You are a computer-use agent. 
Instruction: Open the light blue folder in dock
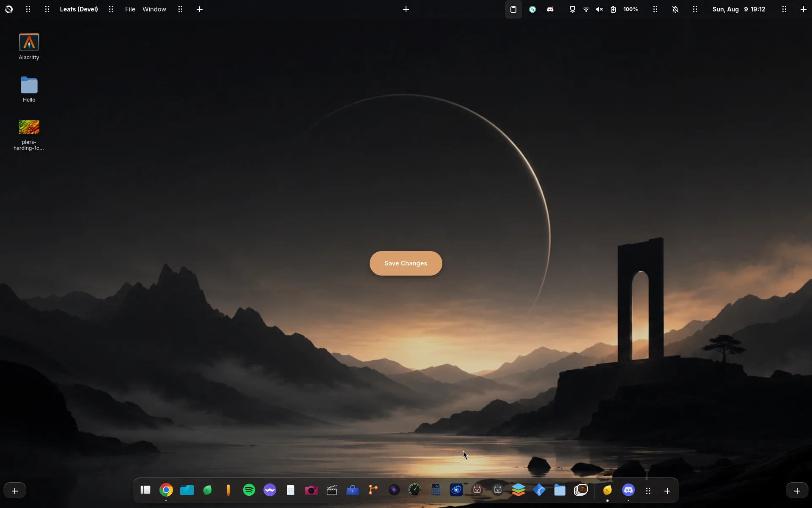point(560,490)
